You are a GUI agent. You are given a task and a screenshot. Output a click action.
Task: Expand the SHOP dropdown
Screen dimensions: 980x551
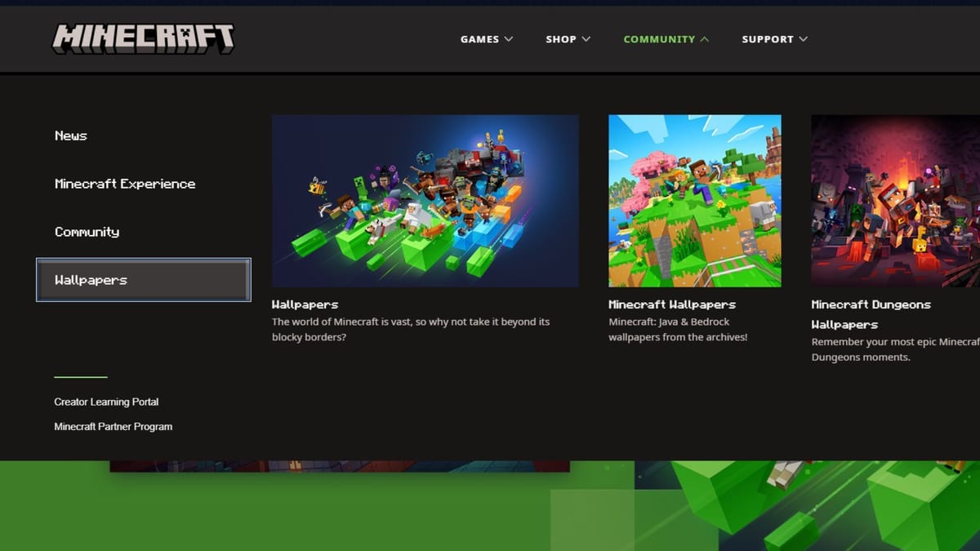tap(568, 38)
